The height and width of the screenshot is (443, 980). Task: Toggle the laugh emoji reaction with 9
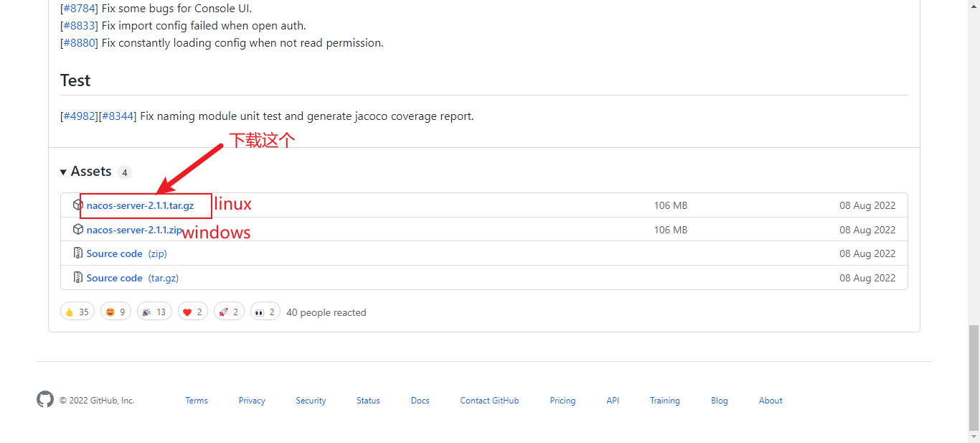pyautogui.click(x=116, y=312)
